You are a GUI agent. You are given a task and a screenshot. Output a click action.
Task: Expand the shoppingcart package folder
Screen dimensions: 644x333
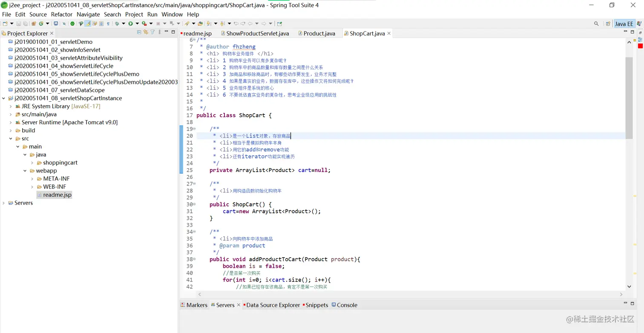[32, 163]
